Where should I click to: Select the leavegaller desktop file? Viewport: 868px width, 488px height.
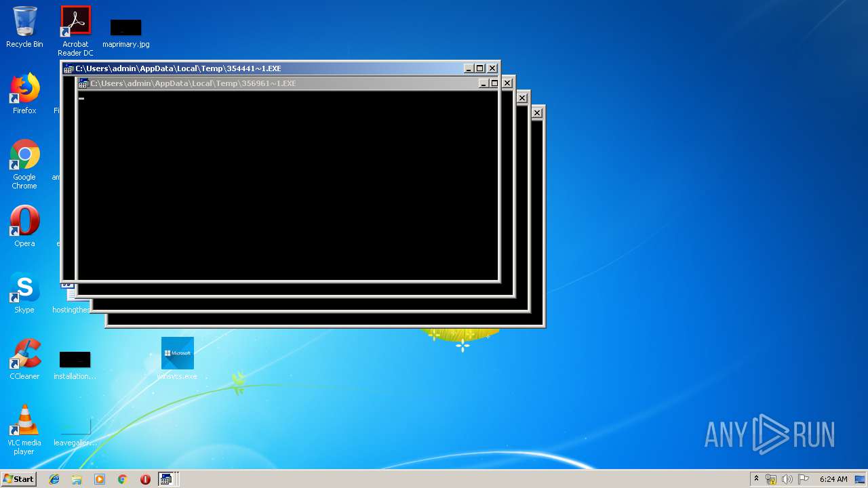75,432
